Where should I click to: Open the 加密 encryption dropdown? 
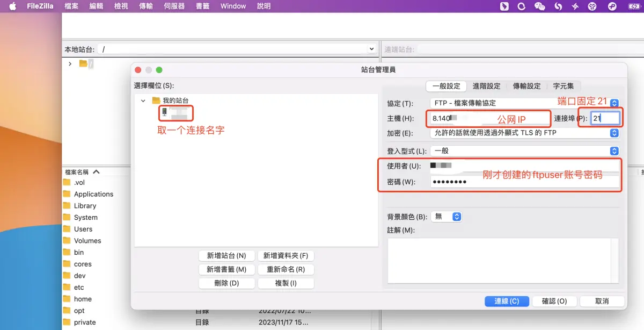[525, 133]
